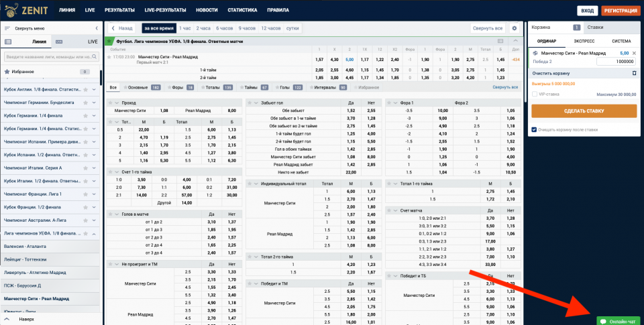Uncheck Очищать корзину после ставки
The width and height of the screenshot is (644, 325).
535,130
